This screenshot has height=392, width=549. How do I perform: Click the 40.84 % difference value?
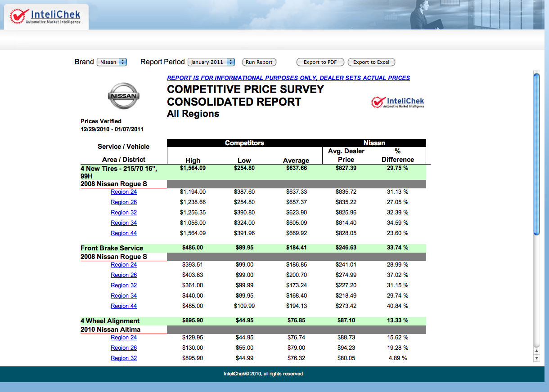pos(398,306)
